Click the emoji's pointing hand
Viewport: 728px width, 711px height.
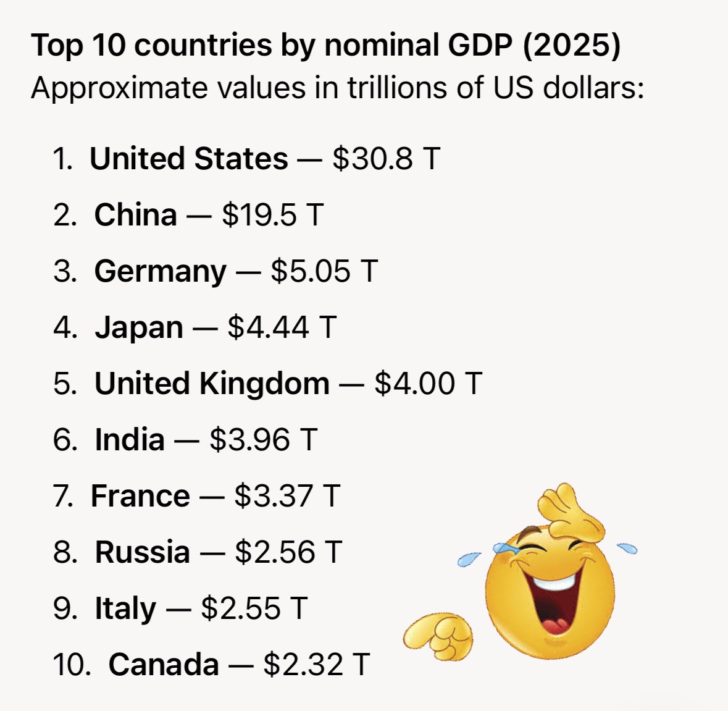tap(438, 637)
